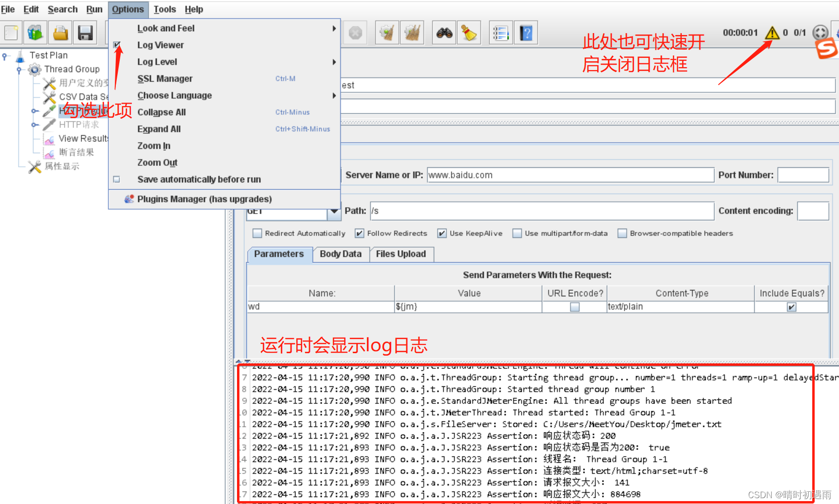Choose Expand All from Options menu

click(224, 129)
